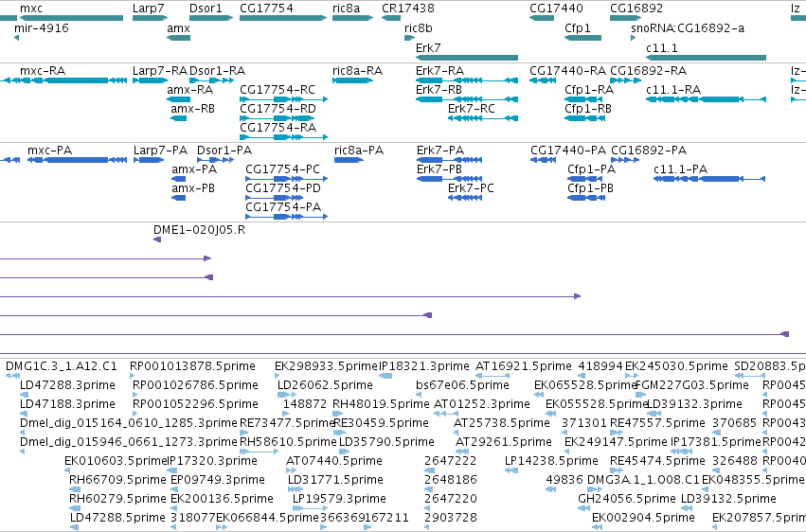Select EK002904.5prime EST label

click(x=643, y=518)
